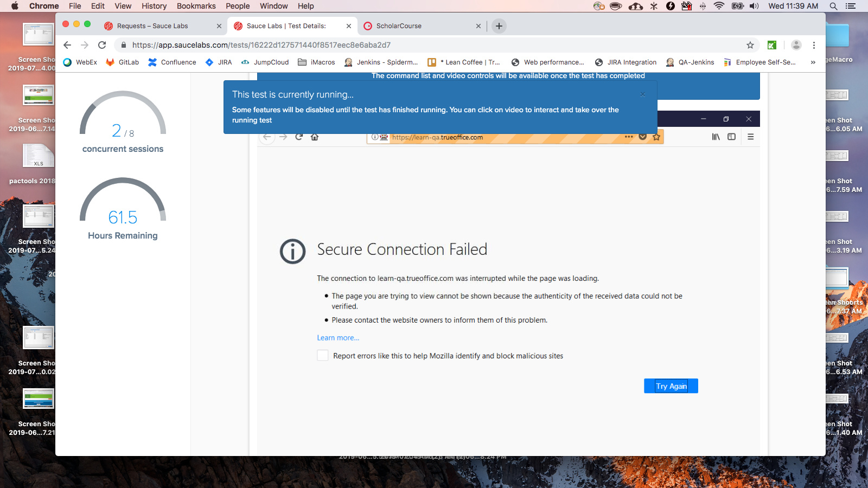
Task: Toggle the Firefox sidebar in remote session
Action: click(732, 137)
